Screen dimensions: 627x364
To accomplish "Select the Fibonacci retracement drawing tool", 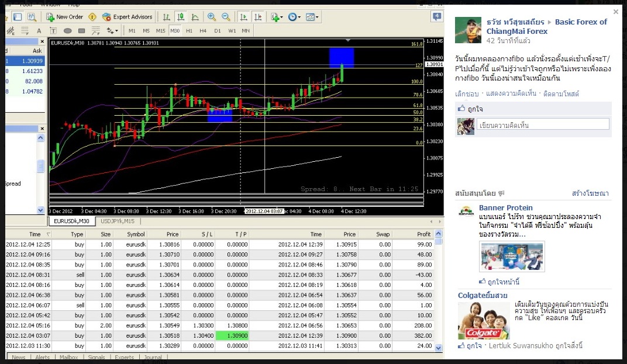I will point(25,31).
